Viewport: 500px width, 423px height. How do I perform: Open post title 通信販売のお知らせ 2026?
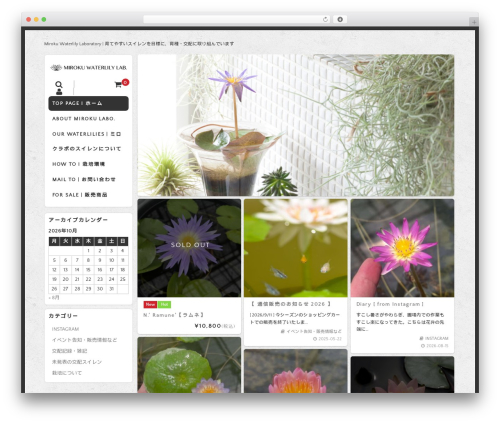click(290, 304)
